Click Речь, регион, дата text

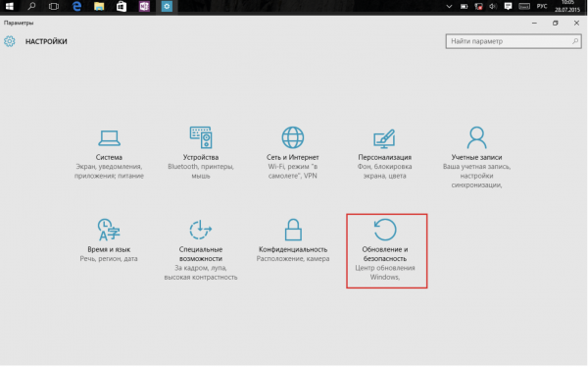[109, 258]
